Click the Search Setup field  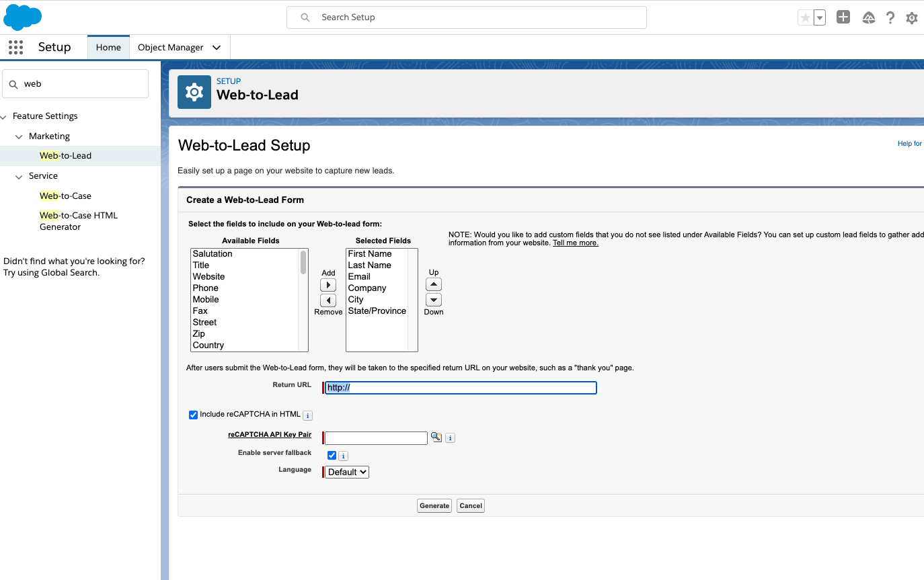pyautogui.click(x=467, y=17)
